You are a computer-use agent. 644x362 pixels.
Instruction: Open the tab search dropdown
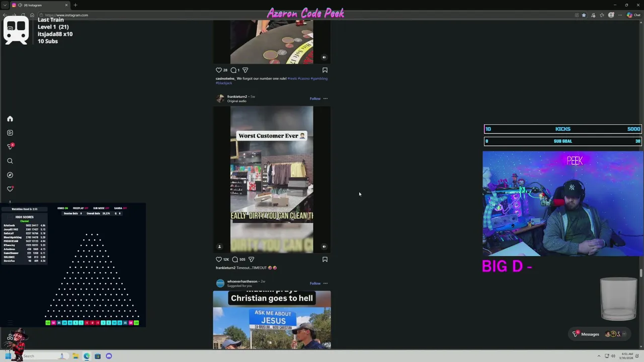click(x=5, y=5)
